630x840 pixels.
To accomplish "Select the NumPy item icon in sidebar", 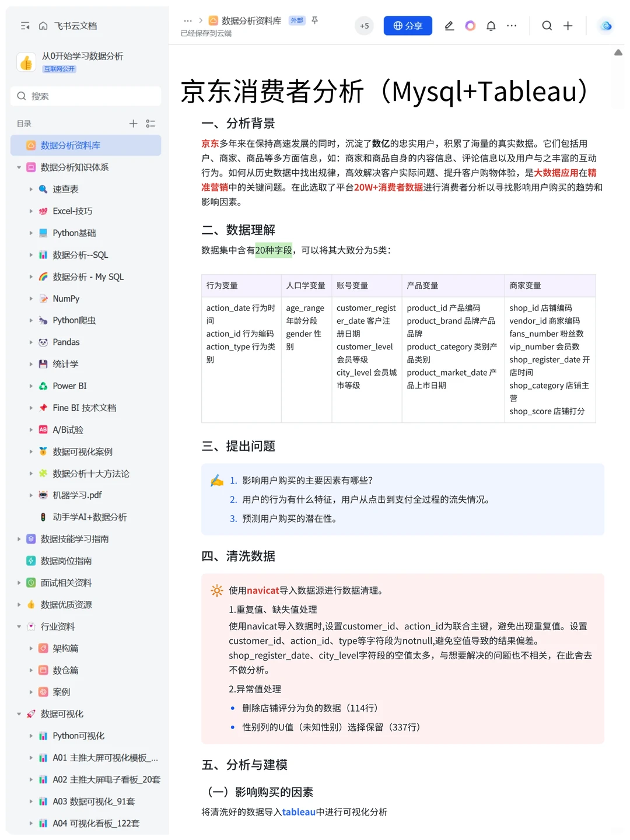I will click(x=44, y=298).
